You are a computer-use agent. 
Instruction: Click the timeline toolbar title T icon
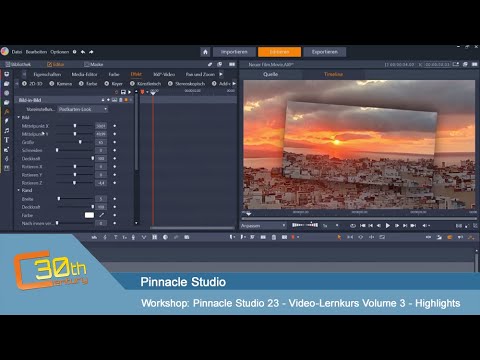click(115, 237)
